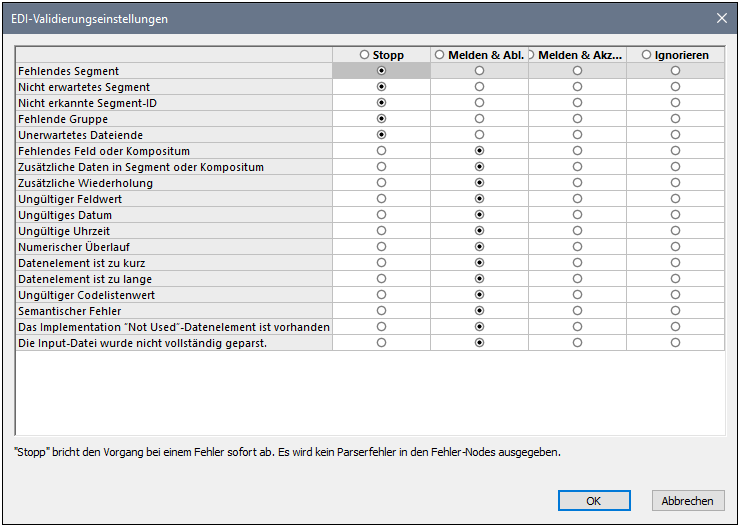Set Ungültiger Feldwert to Stopp
The width and height of the screenshot is (740, 527).
(x=381, y=199)
